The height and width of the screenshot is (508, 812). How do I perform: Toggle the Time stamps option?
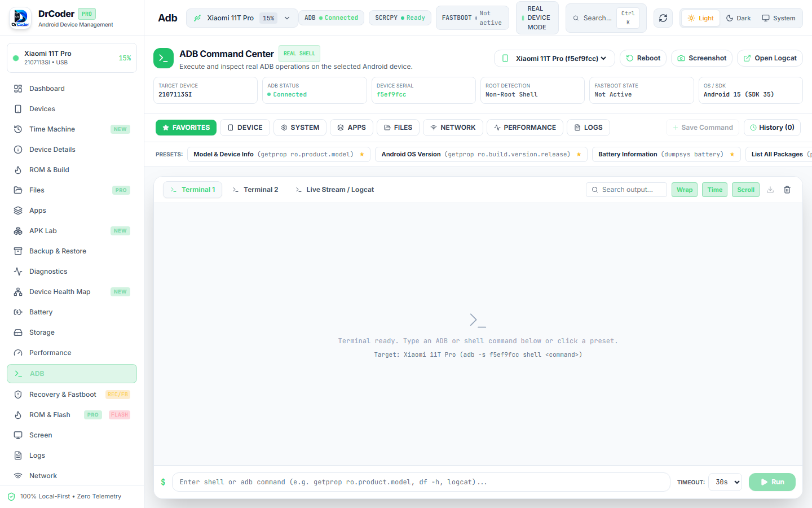(715, 190)
